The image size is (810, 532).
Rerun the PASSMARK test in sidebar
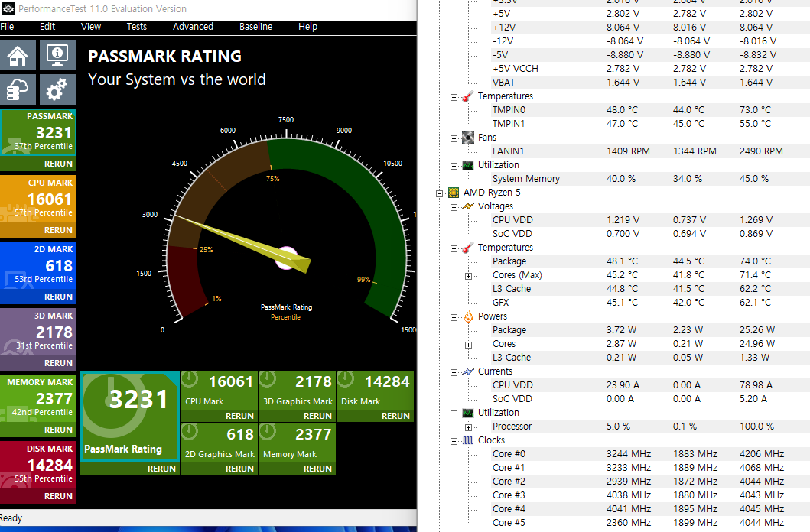(58, 164)
